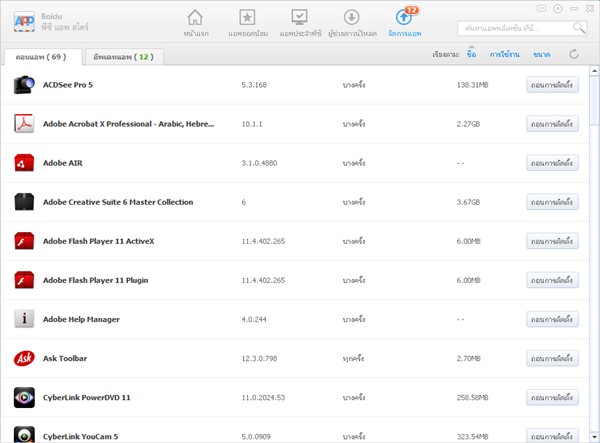
Task: Click the Ask Toolbar icon
Action: (24, 358)
